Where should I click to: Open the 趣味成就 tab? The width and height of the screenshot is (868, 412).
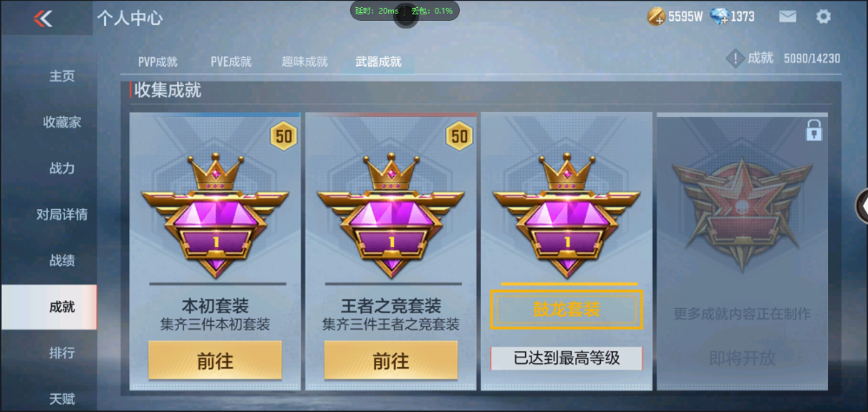click(305, 62)
